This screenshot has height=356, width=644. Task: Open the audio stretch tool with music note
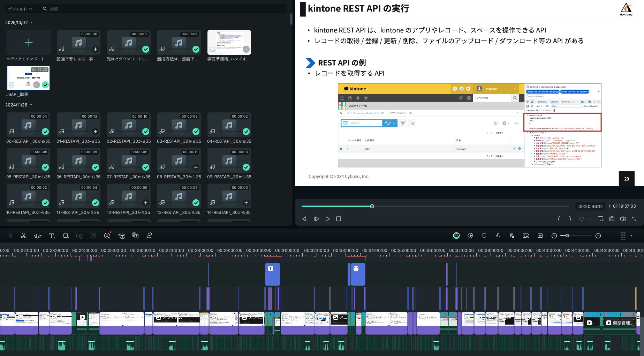[x=38, y=236]
